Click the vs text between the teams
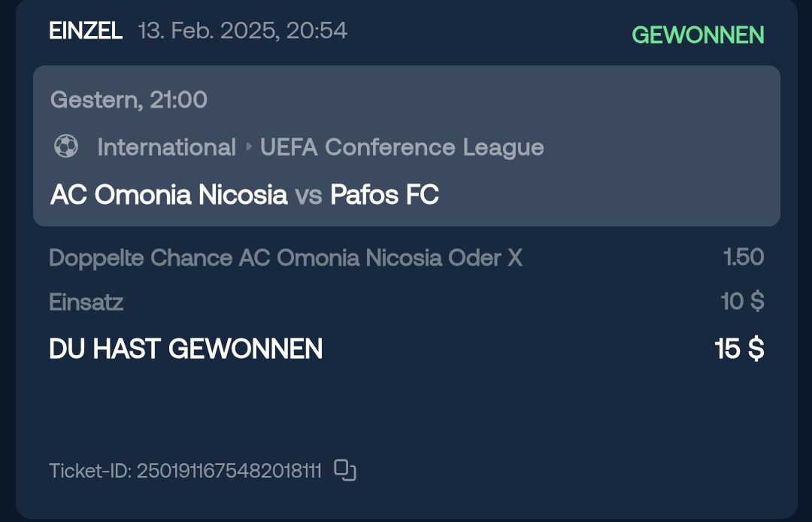812x522 pixels. click(x=309, y=196)
